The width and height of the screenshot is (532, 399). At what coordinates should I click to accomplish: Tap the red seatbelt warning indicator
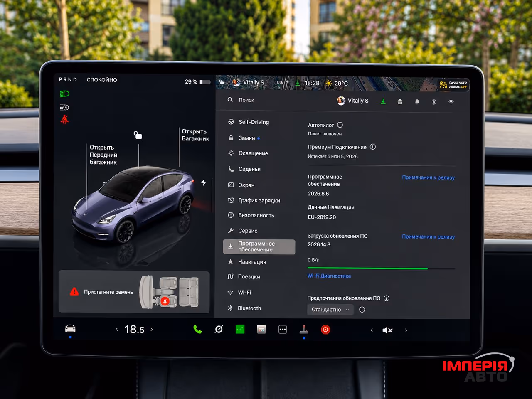[x=64, y=119]
